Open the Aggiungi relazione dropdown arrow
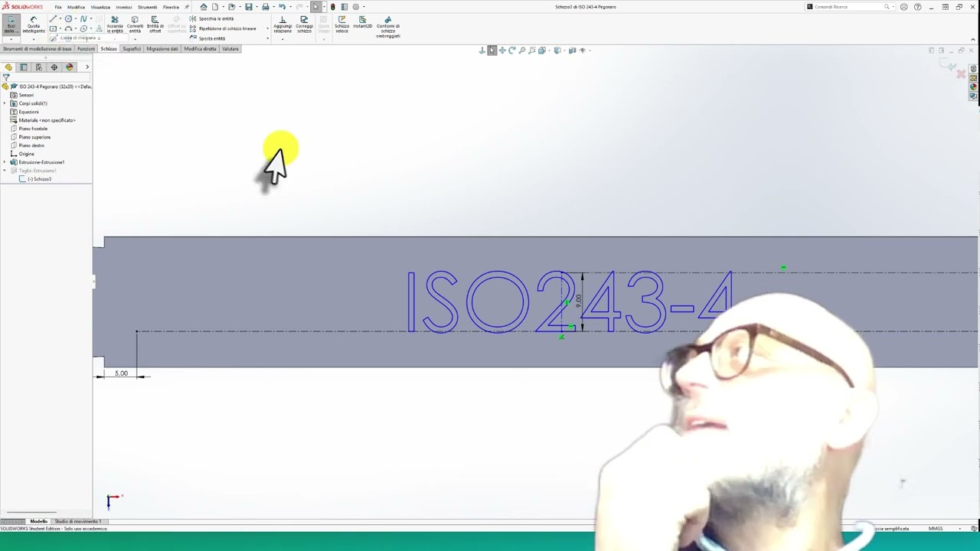Viewport: 980px width, 551px height. point(283,38)
